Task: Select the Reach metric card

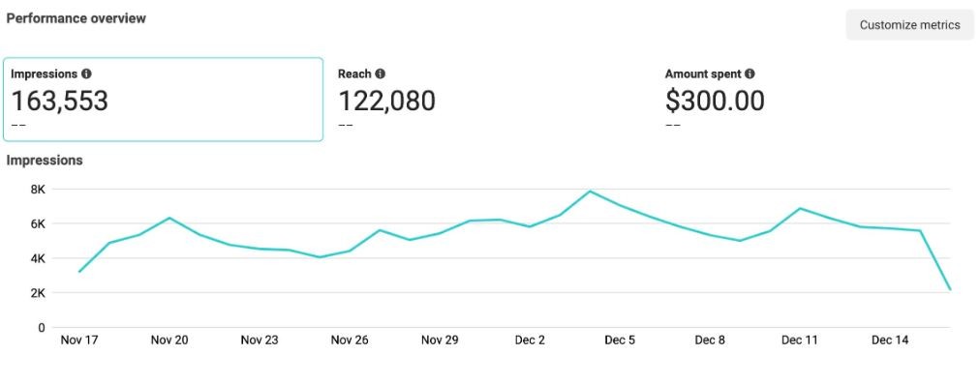Action: pos(491,100)
